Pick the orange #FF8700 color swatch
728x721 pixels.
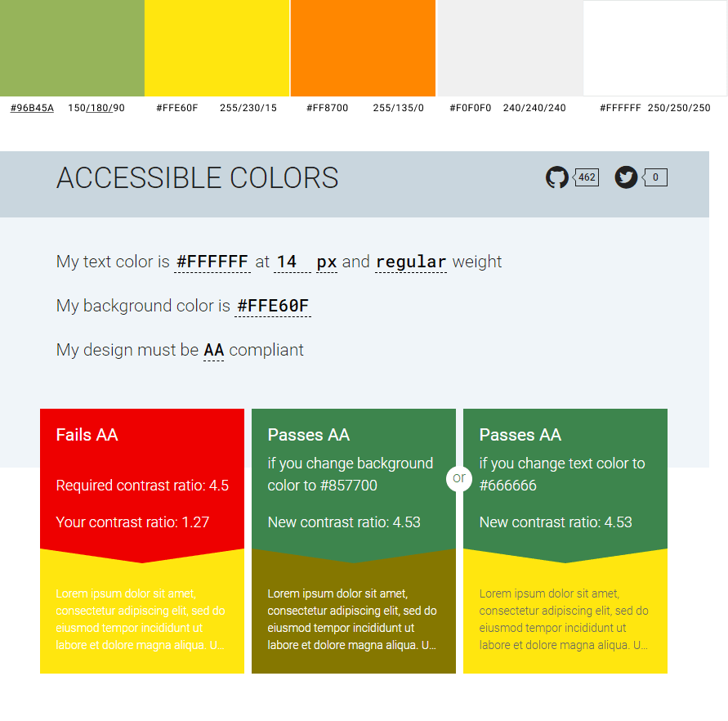(363, 48)
